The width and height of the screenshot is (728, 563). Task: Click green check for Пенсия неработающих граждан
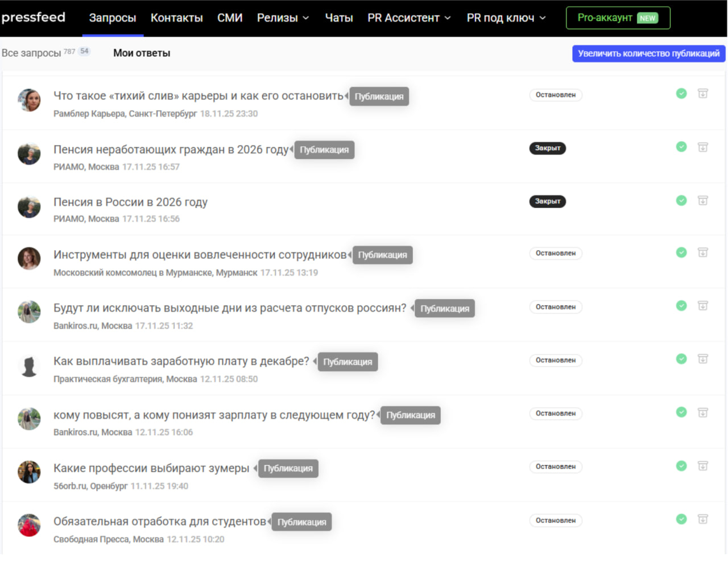click(681, 147)
